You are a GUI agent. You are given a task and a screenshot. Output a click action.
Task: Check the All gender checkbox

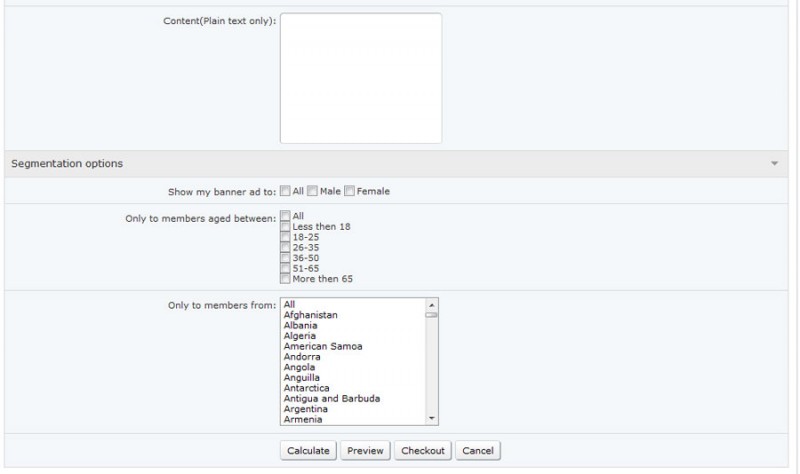[285, 191]
